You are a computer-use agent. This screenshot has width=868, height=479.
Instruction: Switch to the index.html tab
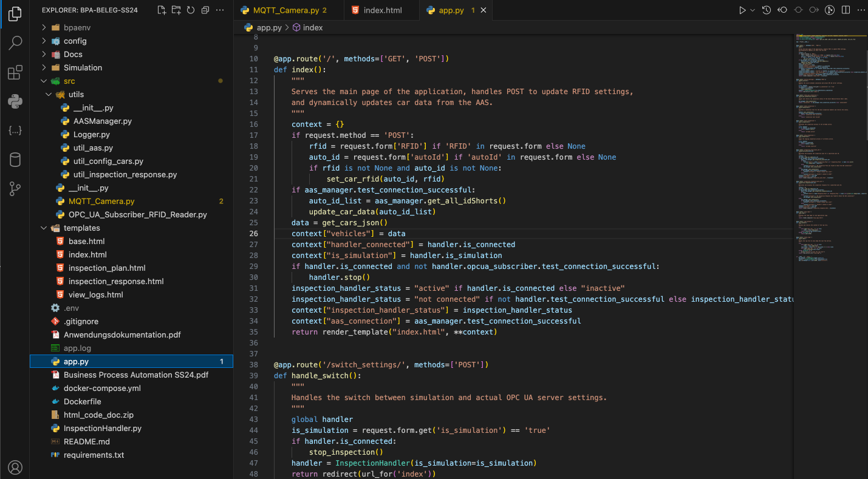coord(382,10)
